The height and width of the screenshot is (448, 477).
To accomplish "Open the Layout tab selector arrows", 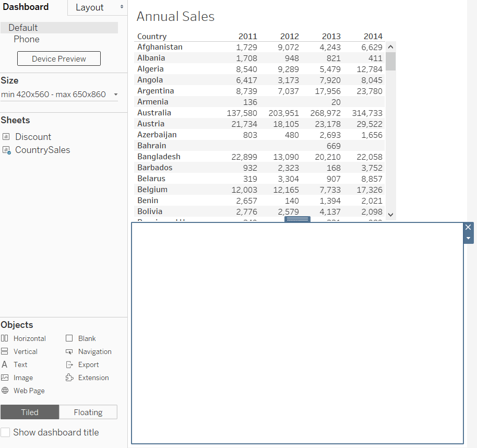I will [x=121, y=7].
